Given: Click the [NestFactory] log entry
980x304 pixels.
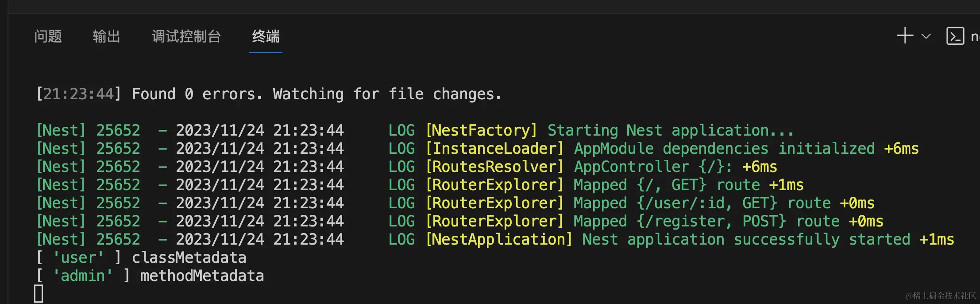Looking at the screenshot, I should [482, 130].
